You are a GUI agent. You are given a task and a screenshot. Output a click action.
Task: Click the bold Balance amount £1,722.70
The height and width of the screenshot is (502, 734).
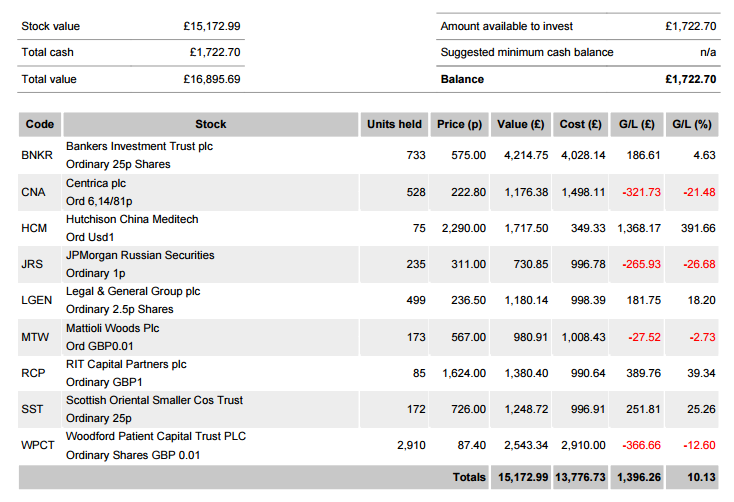[691, 79]
